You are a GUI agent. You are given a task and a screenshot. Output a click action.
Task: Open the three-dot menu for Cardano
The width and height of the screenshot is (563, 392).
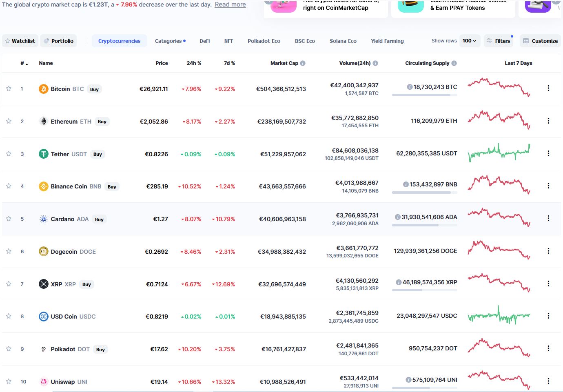[x=548, y=218]
